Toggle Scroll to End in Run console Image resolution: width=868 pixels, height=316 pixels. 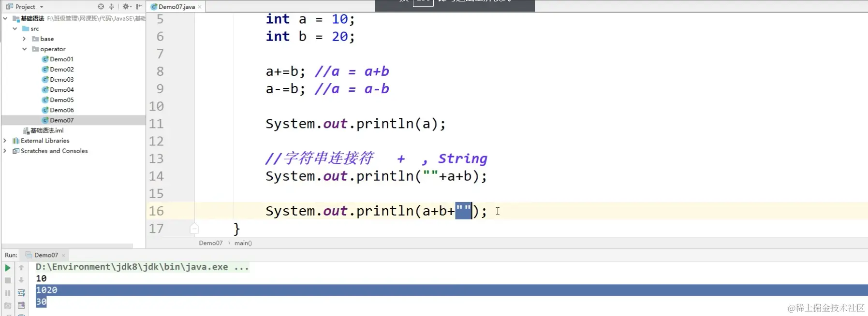21,305
